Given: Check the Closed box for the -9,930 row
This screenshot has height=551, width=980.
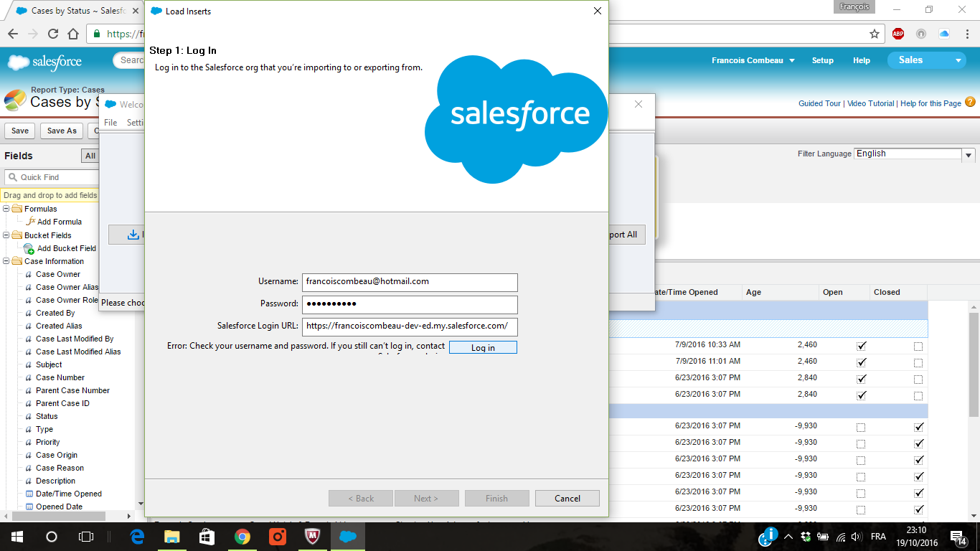Looking at the screenshot, I should (918, 426).
